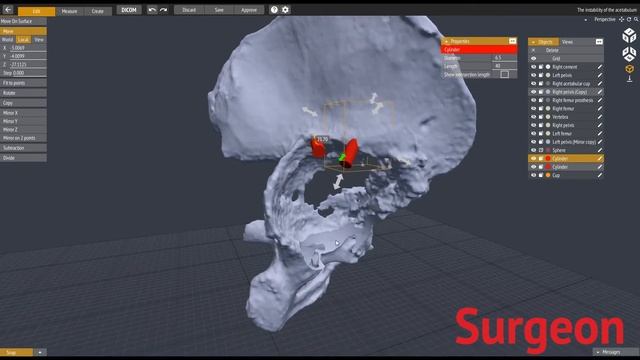Click Objects panel dots menu button
The height and width of the screenshot is (360, 640).
(599, 42)
